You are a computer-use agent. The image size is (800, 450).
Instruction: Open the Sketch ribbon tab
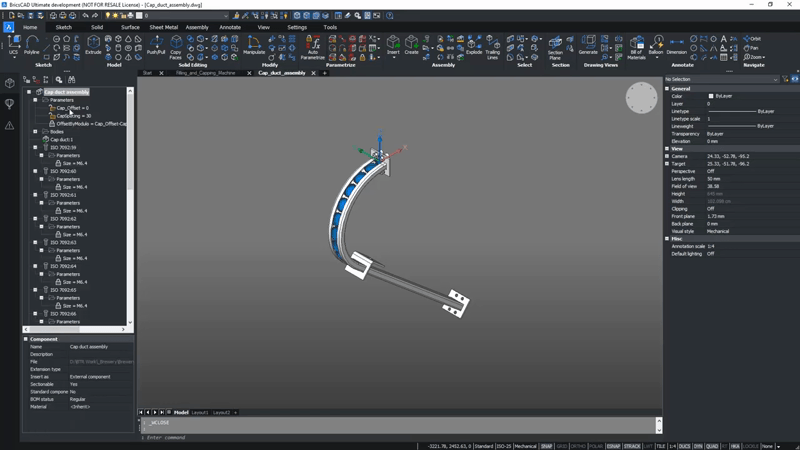[64, 28]
